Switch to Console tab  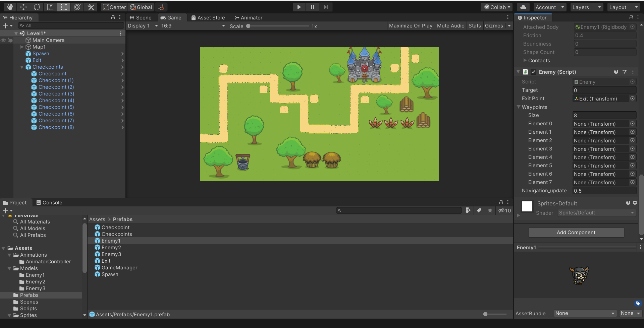[49, 202]
